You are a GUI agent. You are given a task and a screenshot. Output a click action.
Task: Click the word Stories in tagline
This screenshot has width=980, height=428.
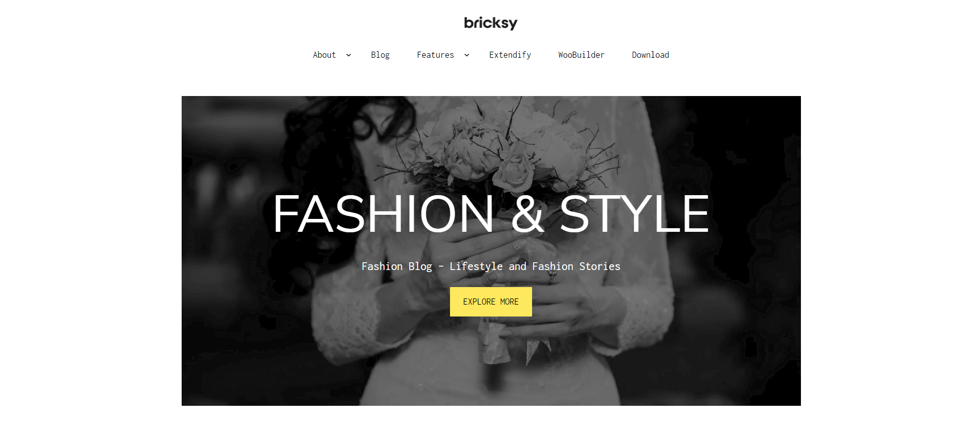[600, 266]
